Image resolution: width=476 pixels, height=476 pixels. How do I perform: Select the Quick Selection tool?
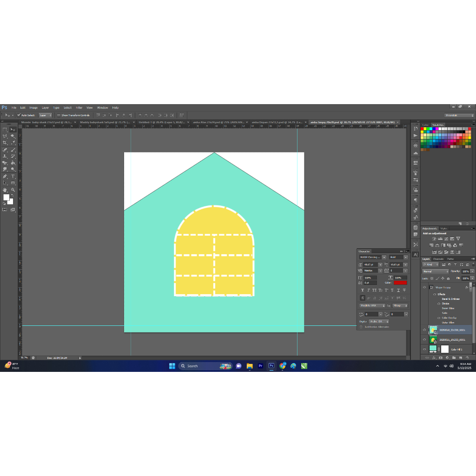pos(13,136)
